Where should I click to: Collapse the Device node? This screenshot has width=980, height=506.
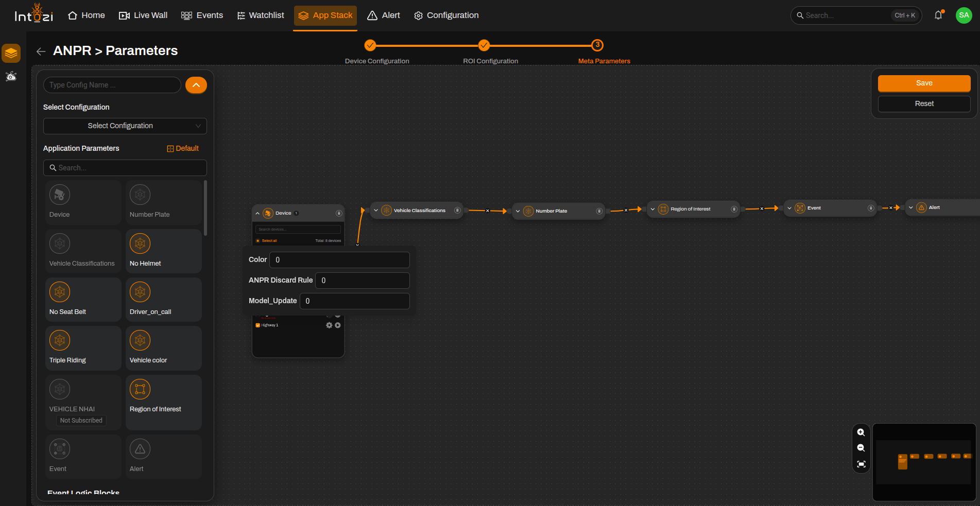coord(257,213)
